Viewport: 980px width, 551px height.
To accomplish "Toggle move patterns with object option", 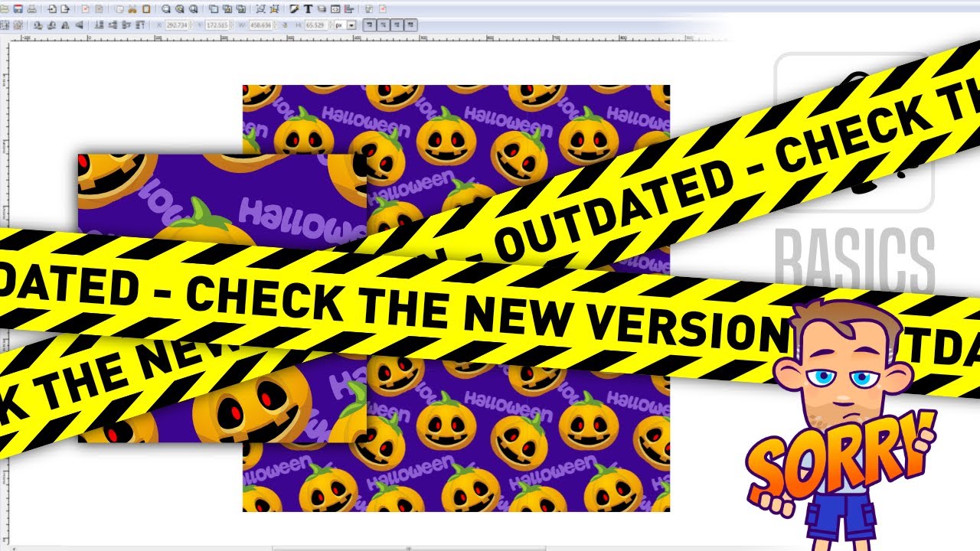I will click(x=410, y=25).
